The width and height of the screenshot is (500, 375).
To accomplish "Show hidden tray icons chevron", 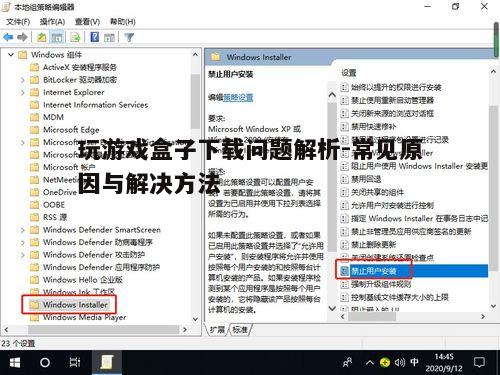I will point(370,362).
